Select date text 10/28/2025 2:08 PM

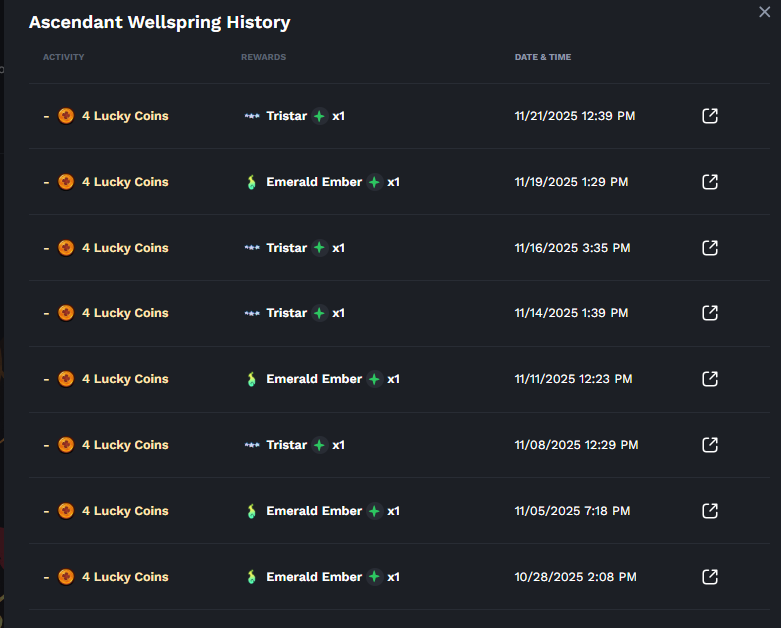coord(575,577)
